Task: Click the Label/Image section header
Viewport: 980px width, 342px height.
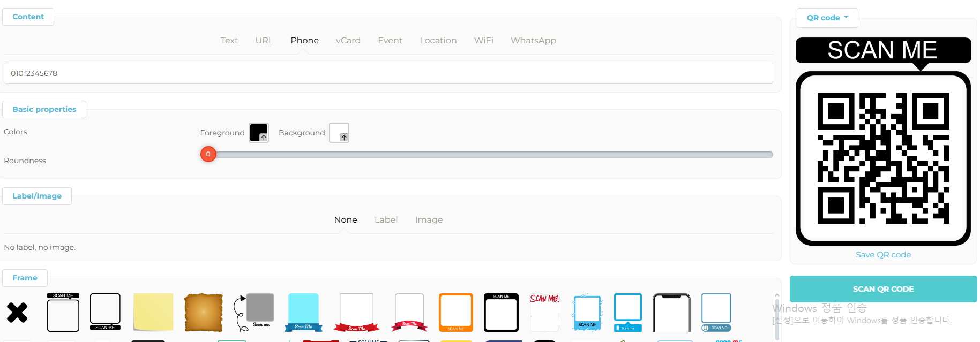Action: coord(37,196)
